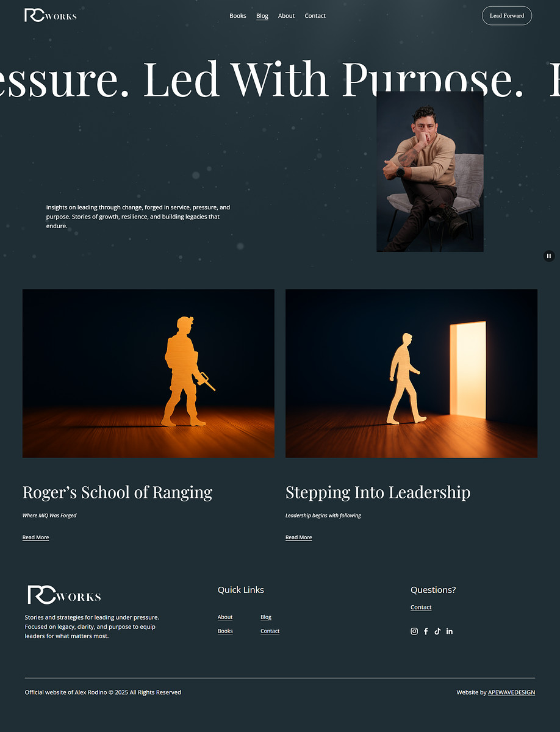
Task: Open Books in footer Quick Links
Action: click(225, 631)
